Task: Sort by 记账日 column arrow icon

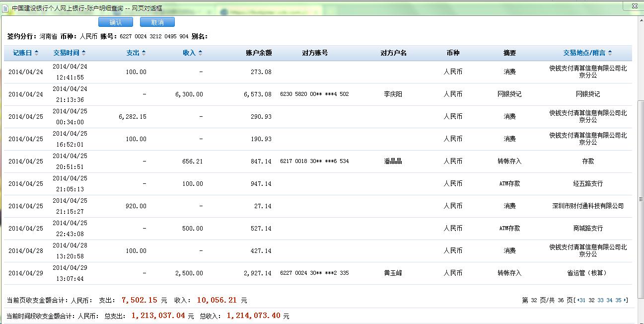Action: [x=37, y=53]
